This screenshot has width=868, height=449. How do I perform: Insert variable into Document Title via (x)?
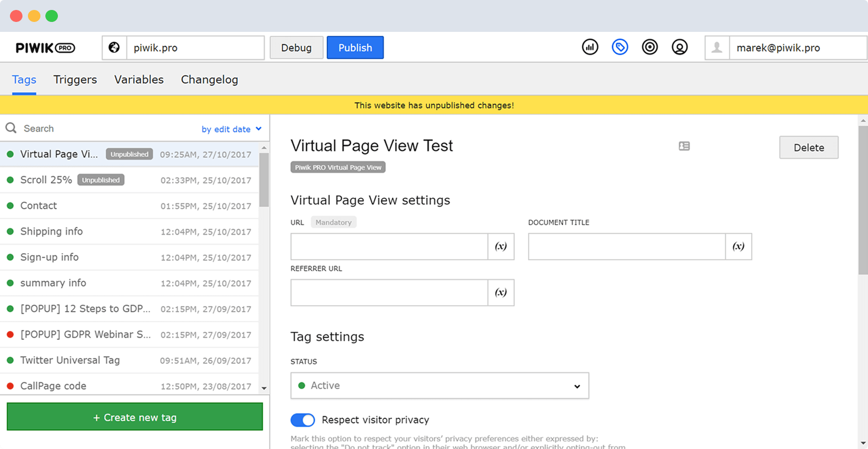[x=738, y=246]
